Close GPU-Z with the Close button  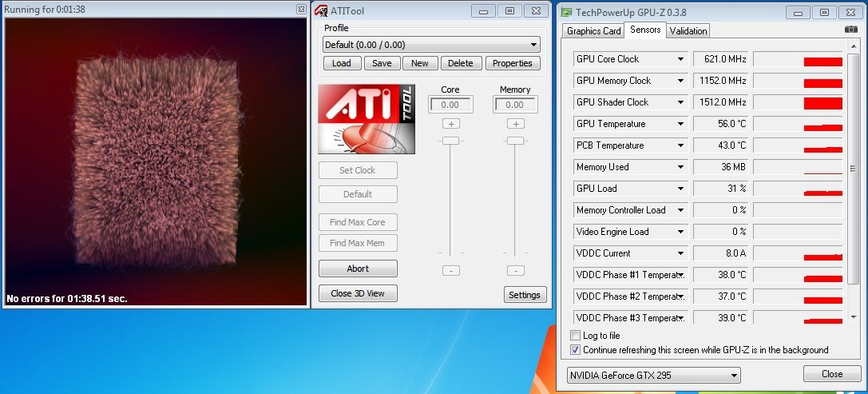(x=832, y=374)
